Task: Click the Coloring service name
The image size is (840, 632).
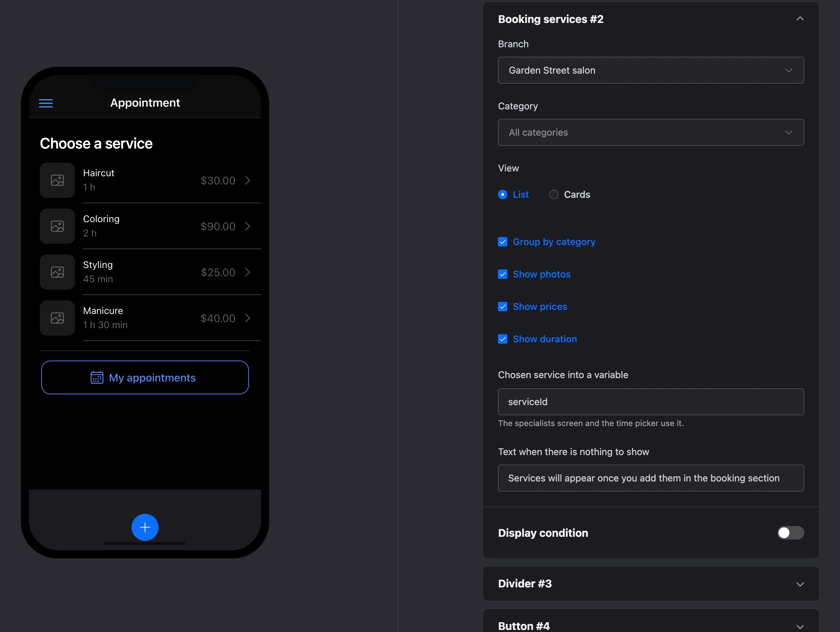Action: tap(102, 219)
